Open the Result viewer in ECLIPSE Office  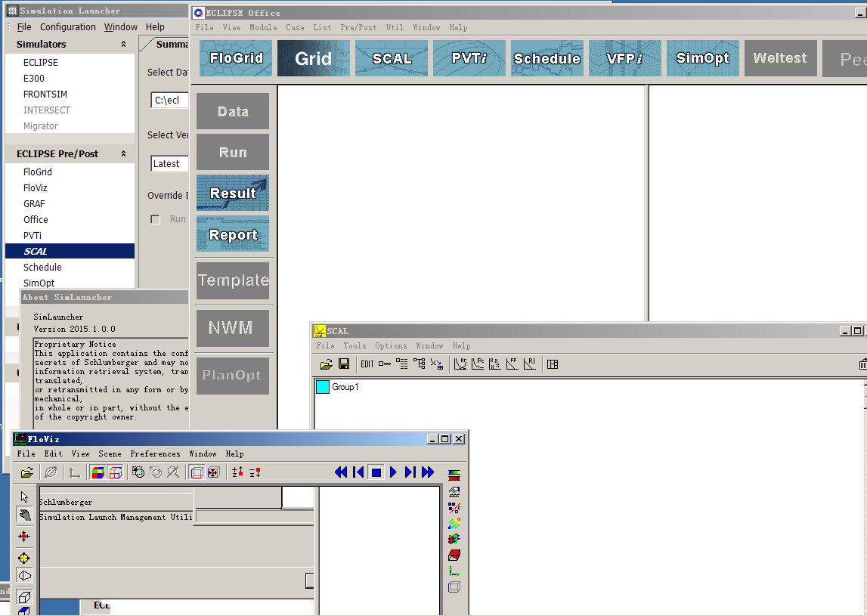(x=233, y=193)
